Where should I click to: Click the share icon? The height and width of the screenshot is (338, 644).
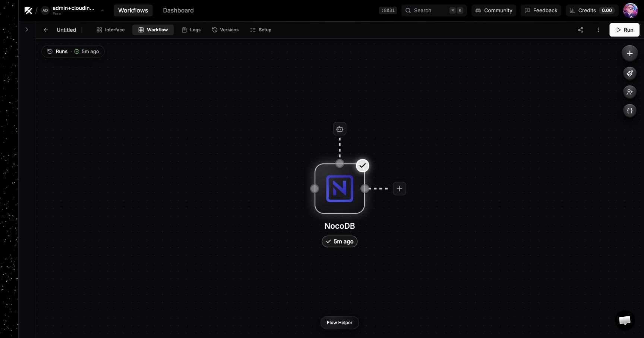click(x=580, y=30)
